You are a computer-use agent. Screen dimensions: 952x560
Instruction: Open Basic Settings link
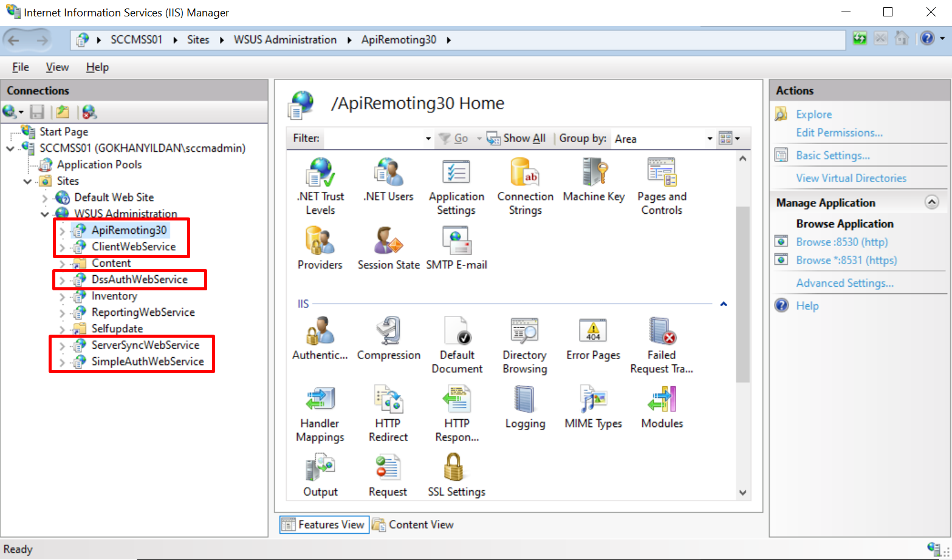833,155
